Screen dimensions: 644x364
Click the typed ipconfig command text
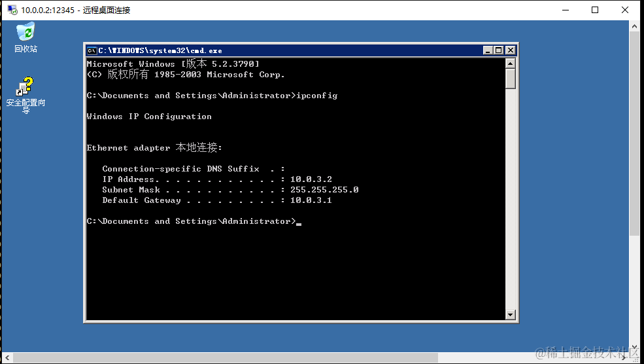tap(316, 96)
